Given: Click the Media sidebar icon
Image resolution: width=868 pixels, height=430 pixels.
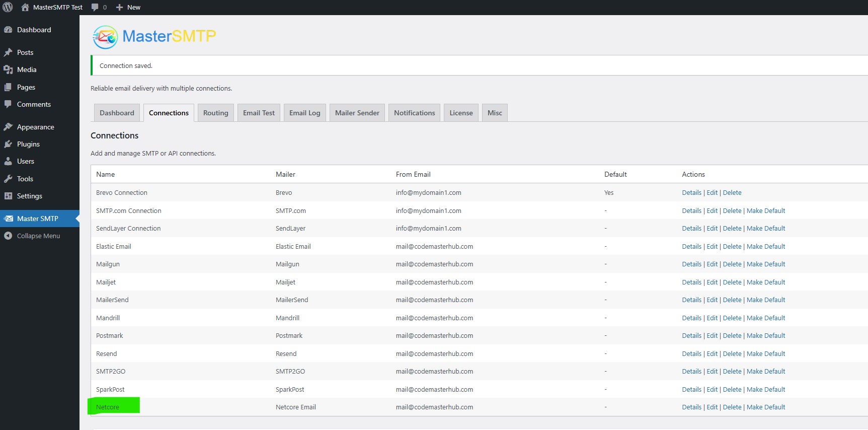Looking at the screenshot, I should [8, 69].
